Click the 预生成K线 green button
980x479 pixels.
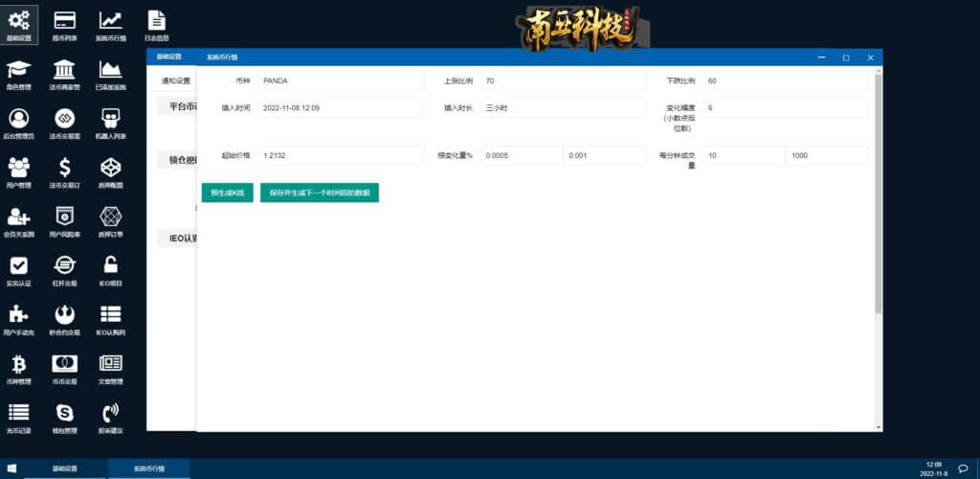(x=228, y=194)
